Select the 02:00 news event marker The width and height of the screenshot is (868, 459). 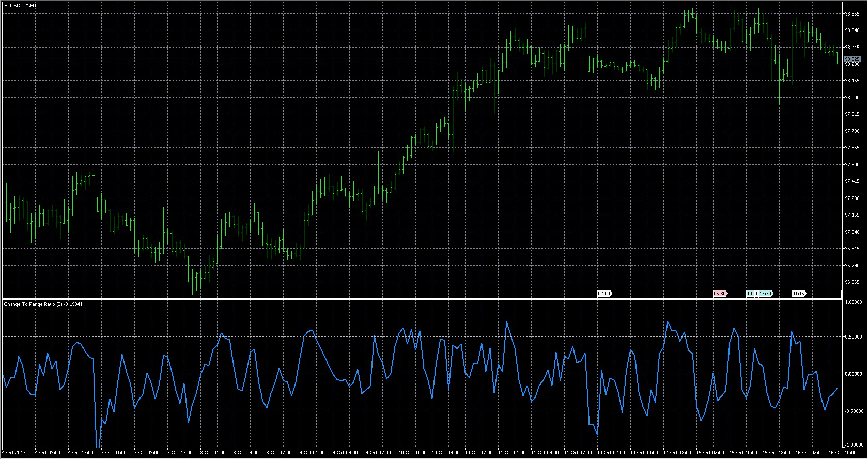click(604, 294)
